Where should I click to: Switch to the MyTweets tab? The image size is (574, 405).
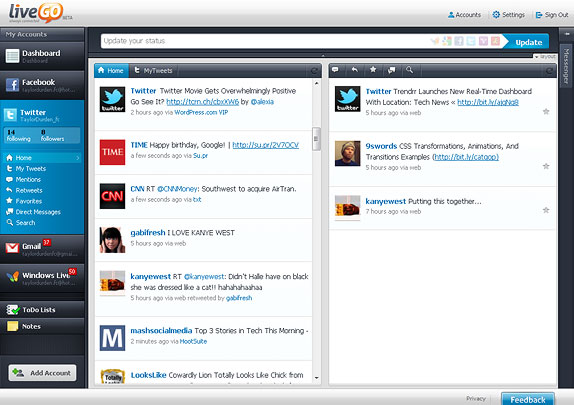tap(154, 71)
